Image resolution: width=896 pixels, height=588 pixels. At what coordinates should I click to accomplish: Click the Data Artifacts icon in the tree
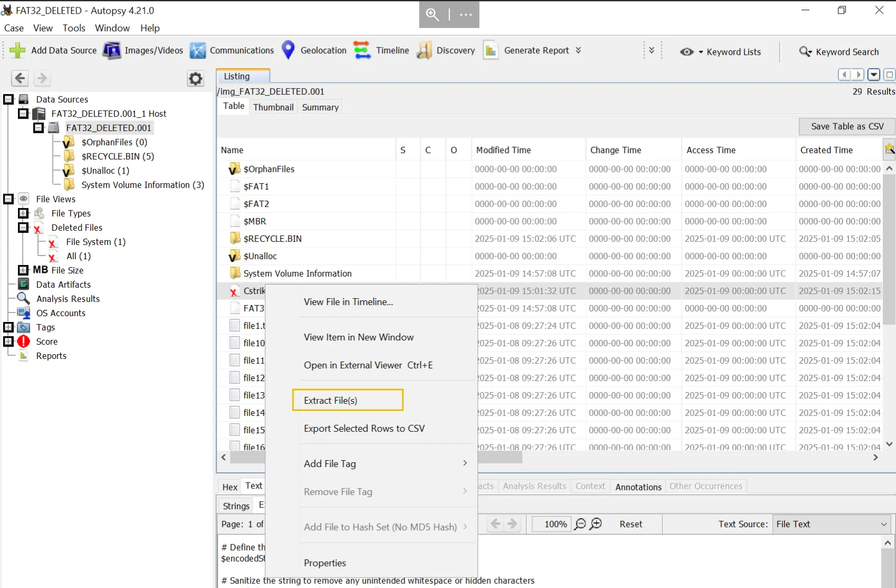click(23, 284)
